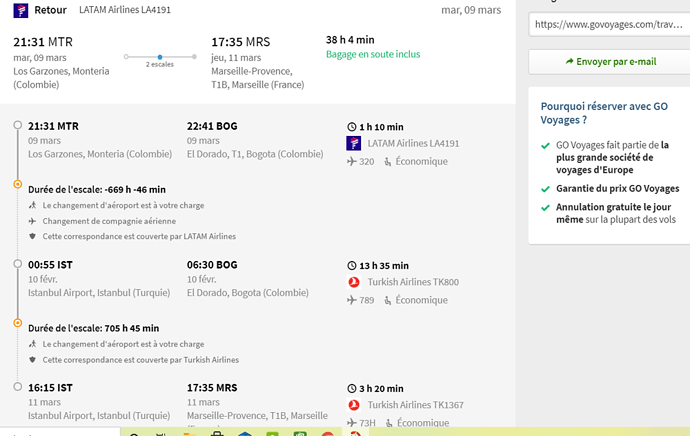Click the timeline circle at 16:15 IST segment
Viewport: 690px width, 436px height.
pos(18,387)
